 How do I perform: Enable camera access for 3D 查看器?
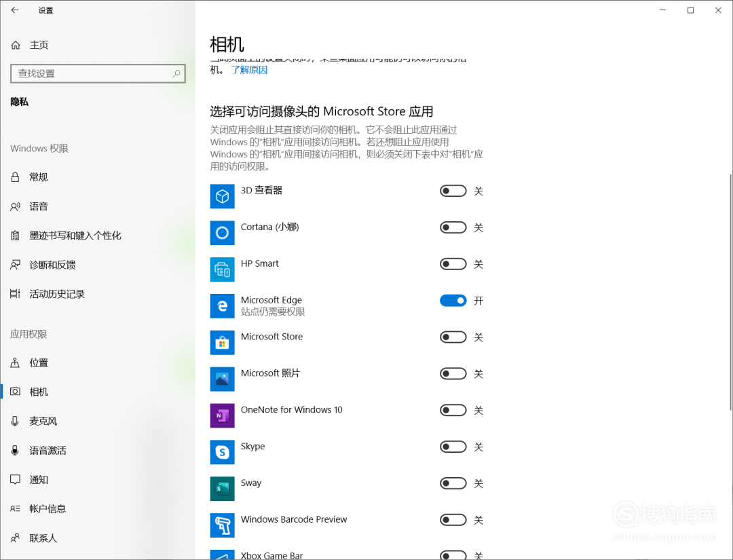pos(453,191)
